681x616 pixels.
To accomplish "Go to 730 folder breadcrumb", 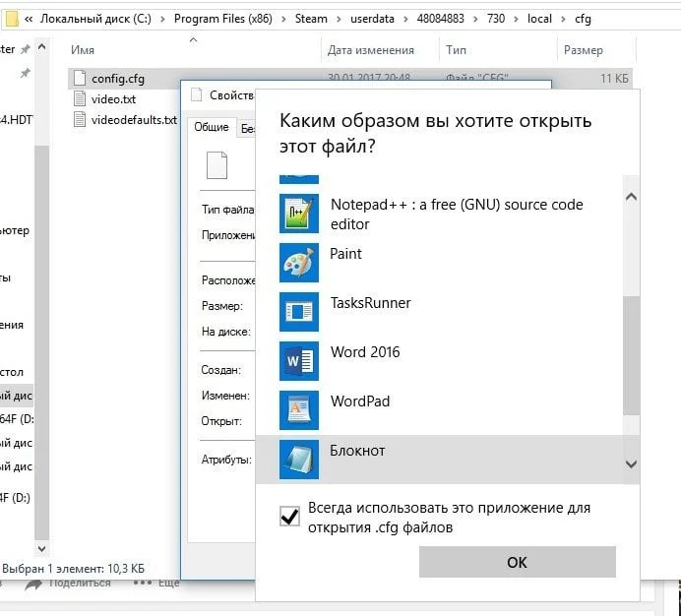I will 496,19.
